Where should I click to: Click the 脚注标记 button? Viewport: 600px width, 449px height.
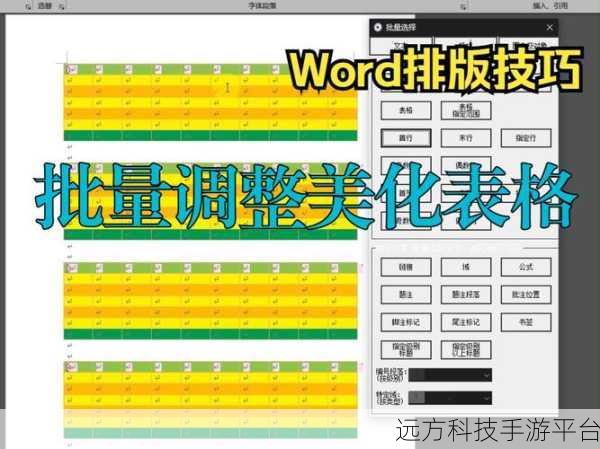[x=406, y=322]
